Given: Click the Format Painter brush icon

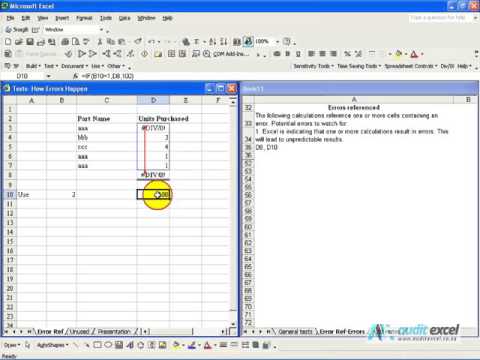Looking at the screenshot, I should tap(137, 42).
